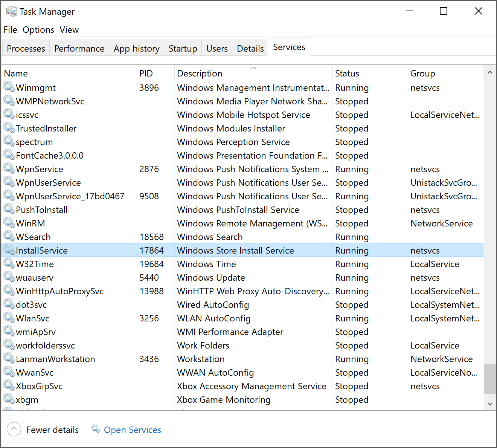Image resolution: width=497 pixels, height=448 pixels.
Task: Click the icon next to WpnUserService_17bd0467
Action: 9,196
